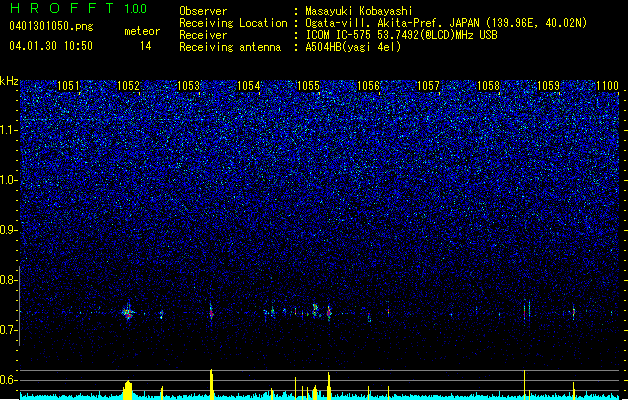This screenshot has height=400, width=629.
Task: Click the 1.0 kHz frequency label
Action: (9, 180)
